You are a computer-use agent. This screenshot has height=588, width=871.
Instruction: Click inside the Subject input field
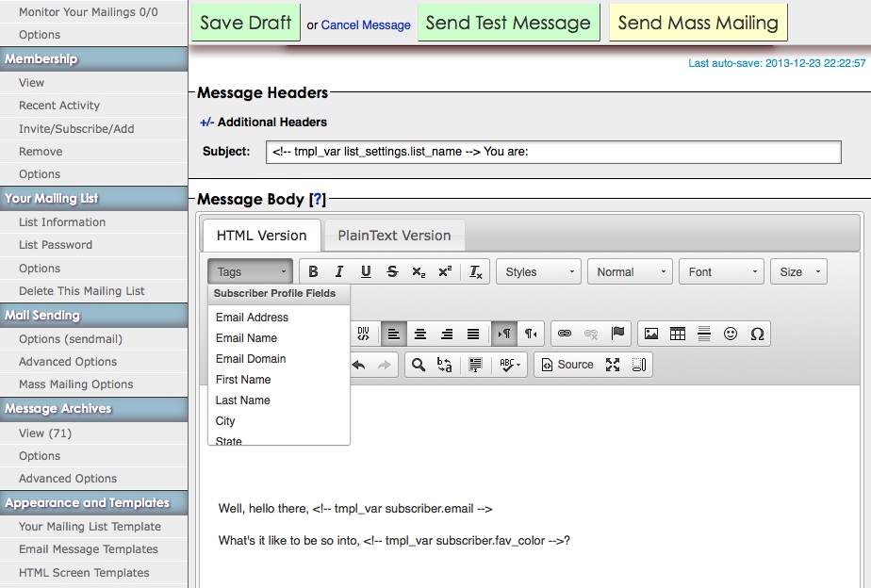tap(554, 152)
